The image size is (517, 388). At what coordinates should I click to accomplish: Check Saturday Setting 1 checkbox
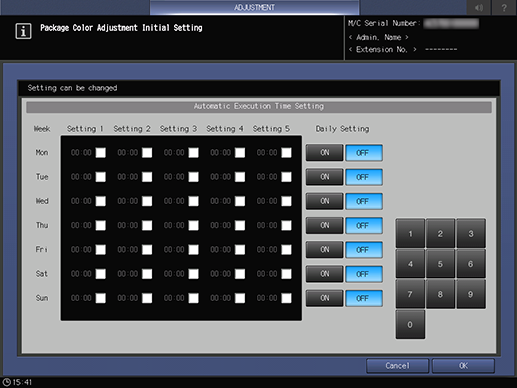(x=101, y=274)
